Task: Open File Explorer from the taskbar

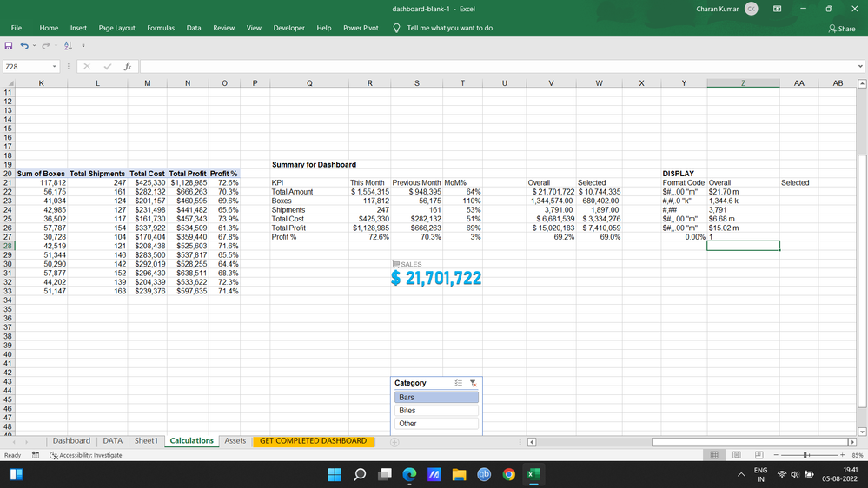Action: pos(459,474)
